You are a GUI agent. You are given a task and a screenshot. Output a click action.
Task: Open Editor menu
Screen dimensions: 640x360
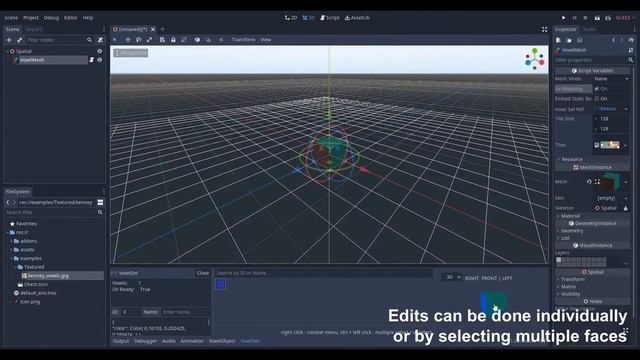(x=71, y=18)
